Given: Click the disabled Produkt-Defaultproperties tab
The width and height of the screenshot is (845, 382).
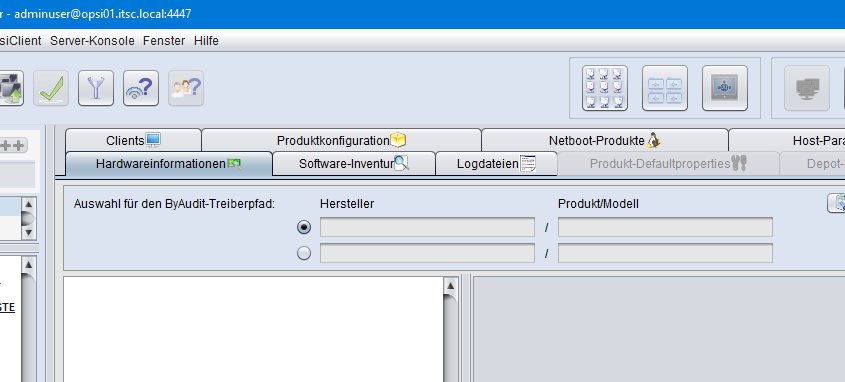Looking at the screenshot, I should pos(668,164).
